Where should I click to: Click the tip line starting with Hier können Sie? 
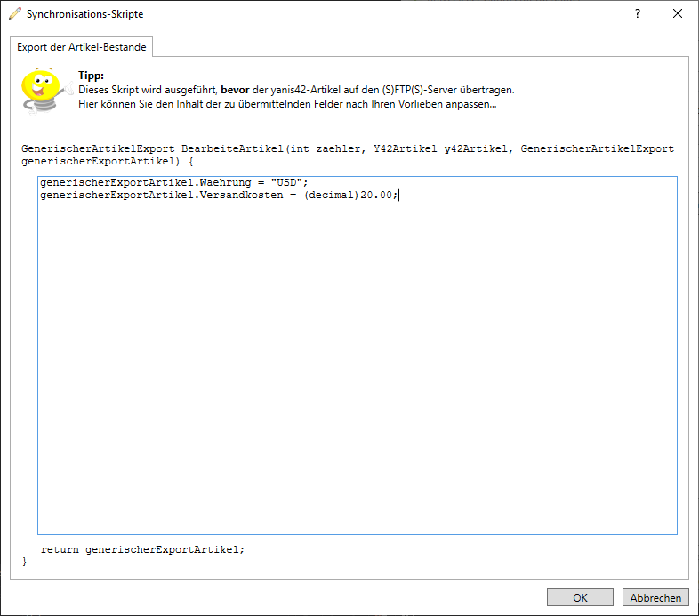[x=286, y=104]
